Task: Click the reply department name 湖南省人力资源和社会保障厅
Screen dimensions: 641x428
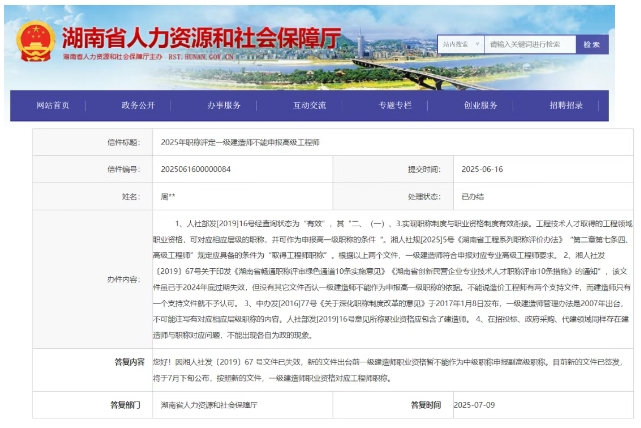Action: 209,405
